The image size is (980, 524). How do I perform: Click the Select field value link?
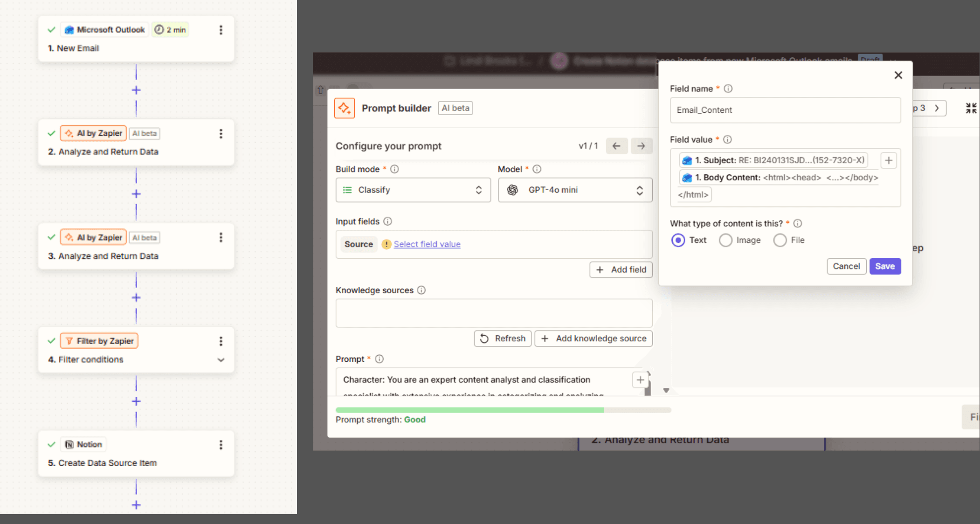tap(427, 244)
